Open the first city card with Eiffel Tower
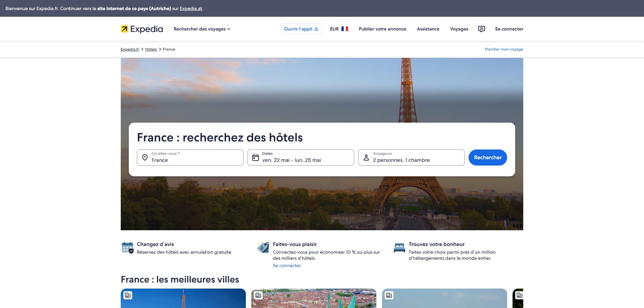Image resolution: width=644 pixels, height=308 pixels. click(183, 298)
